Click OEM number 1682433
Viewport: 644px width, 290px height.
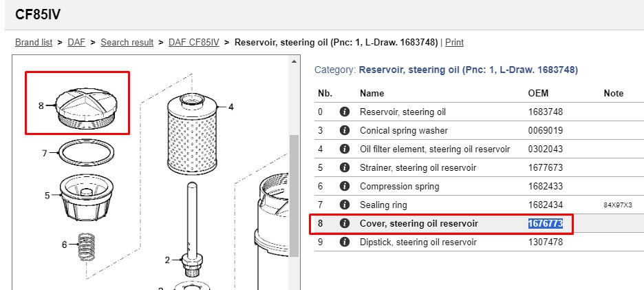click(x=546, y=186)
